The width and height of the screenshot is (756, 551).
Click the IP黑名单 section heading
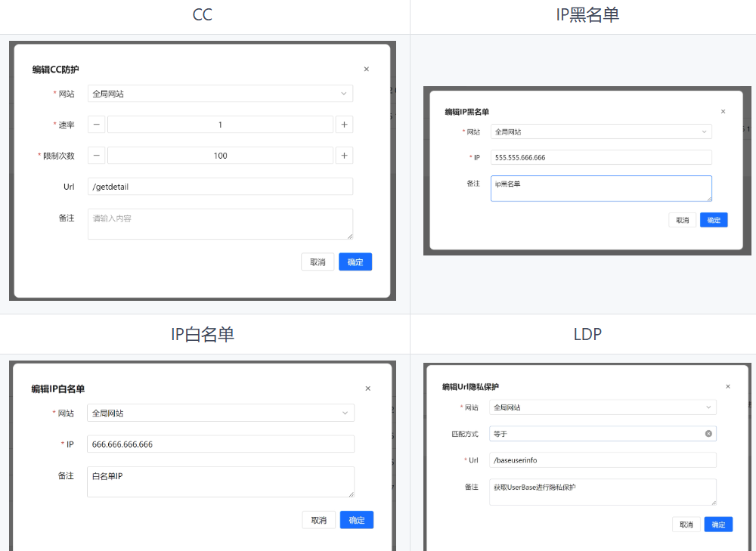(587, 15)
